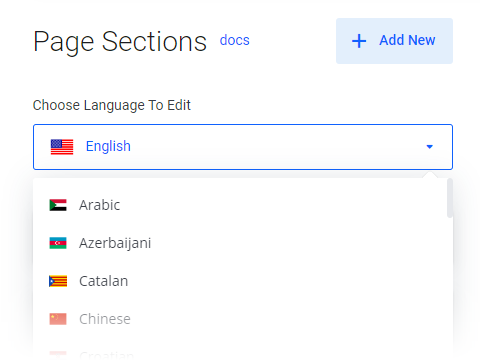
Task: Click the Arabic flag icon
Action: 58,205
